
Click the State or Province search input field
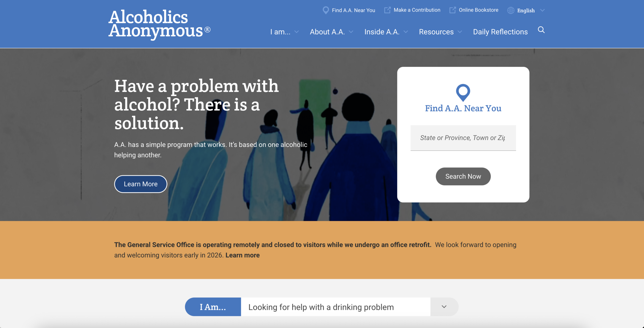coord(463,138)
